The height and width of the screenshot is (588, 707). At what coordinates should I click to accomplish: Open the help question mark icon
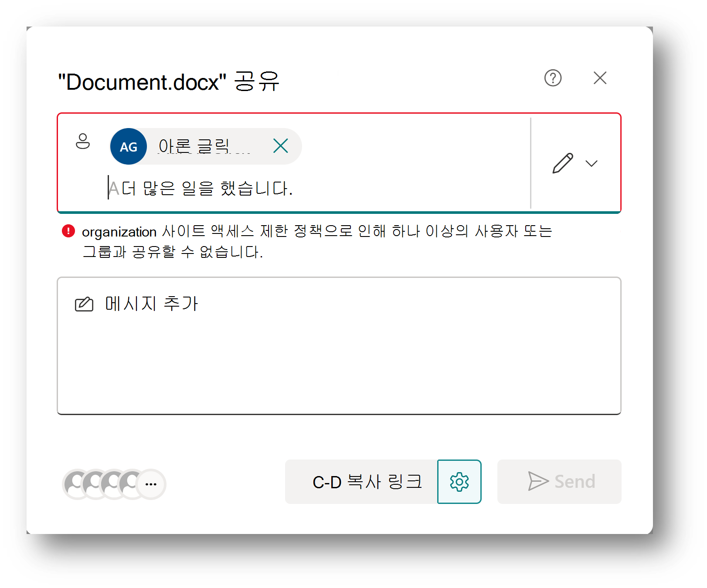click(x=553, y=78)
